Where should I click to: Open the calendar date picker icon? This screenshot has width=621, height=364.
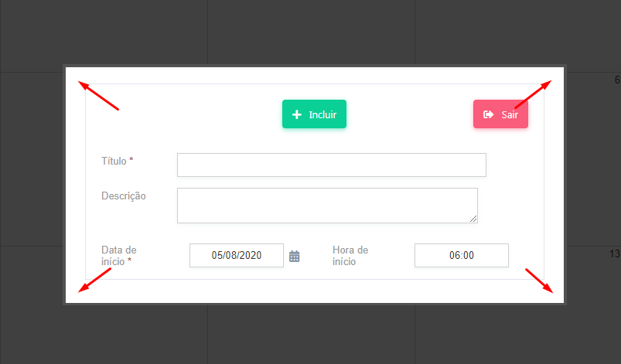click(x=294, y=256)
